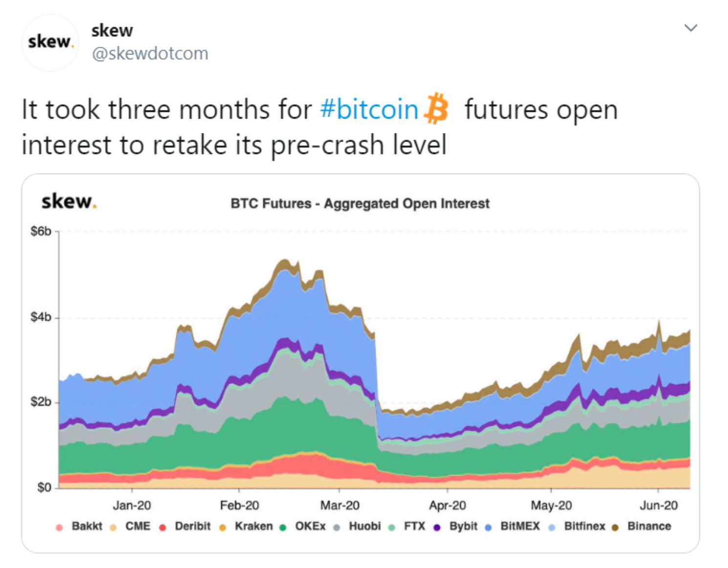Click the Bybit purple legend dot
Screen dimensions: 728x568
coord(437,527)
